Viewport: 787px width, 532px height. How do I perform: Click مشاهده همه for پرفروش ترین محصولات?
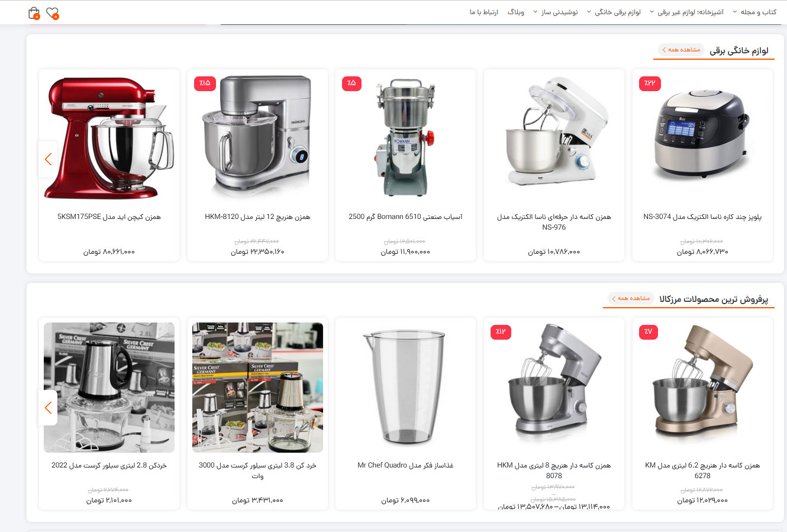(631, 298)
